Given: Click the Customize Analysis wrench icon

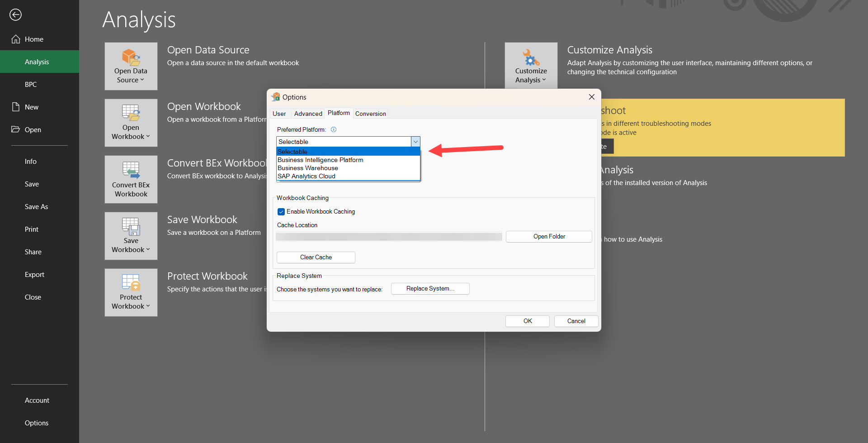Looking at the screenshot, I should [531, 57].
